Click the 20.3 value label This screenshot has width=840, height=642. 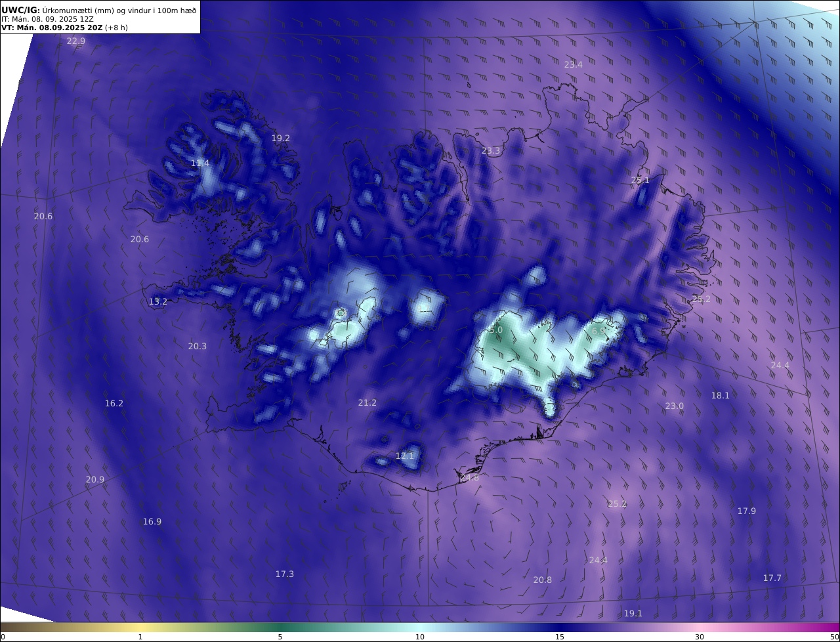tap(198, 346)
